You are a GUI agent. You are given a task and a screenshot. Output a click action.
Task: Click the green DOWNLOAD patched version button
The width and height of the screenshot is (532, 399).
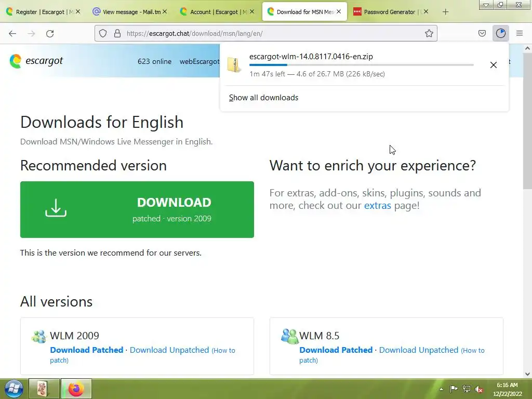pyautogui.click(x=137, y=209)
